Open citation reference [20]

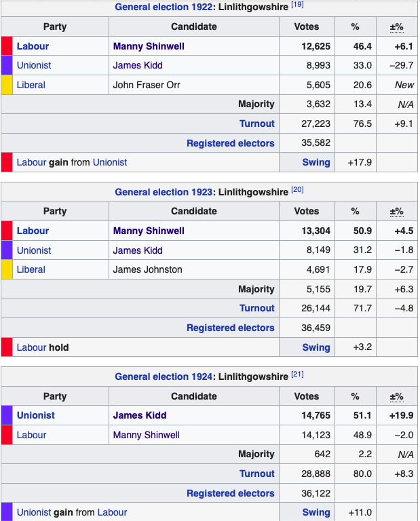coord(297,190)
